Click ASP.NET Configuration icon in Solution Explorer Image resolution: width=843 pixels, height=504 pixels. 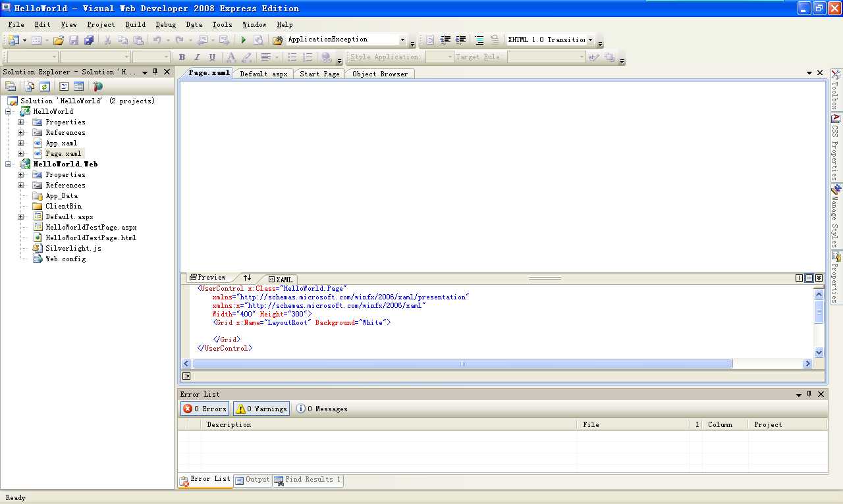click(98, 86)
